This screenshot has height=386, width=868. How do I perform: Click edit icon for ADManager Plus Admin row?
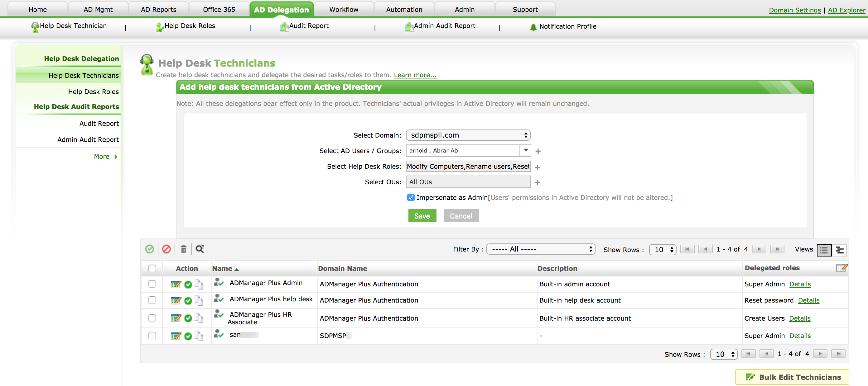pyautogui.click(x=176, y=285)
